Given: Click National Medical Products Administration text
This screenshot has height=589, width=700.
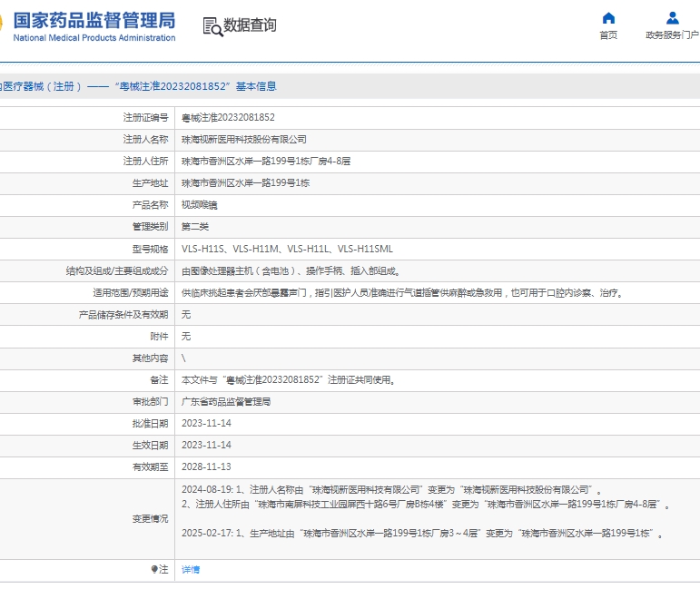Looking at the screenshot, I should pos(94,38).
